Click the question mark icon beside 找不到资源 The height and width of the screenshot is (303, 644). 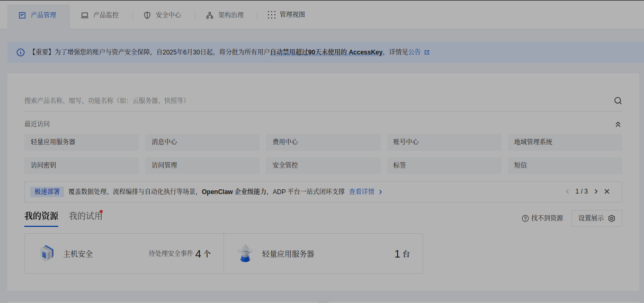[525, 218]
